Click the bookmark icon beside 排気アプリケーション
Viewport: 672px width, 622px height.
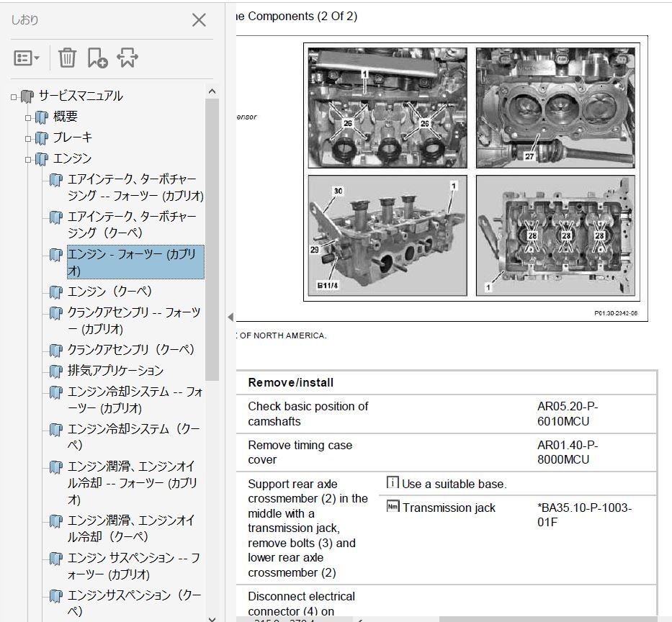click(55, 370)
